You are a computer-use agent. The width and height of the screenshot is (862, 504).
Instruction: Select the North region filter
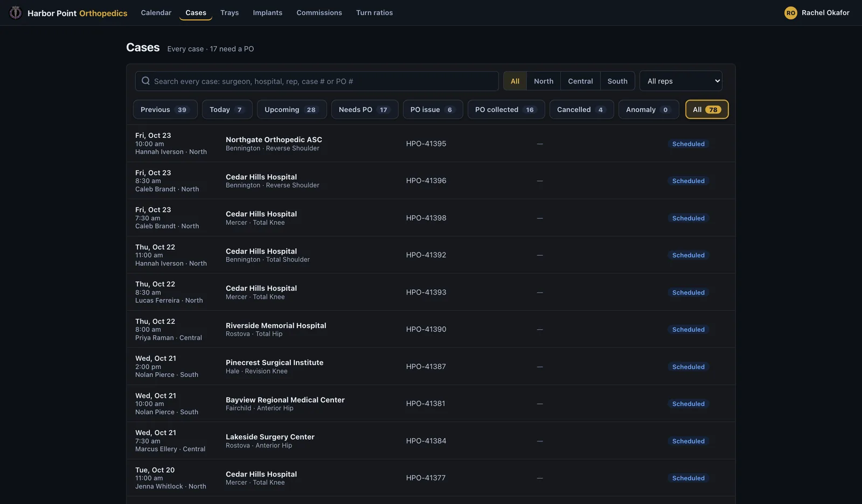[x=544, y=81]
